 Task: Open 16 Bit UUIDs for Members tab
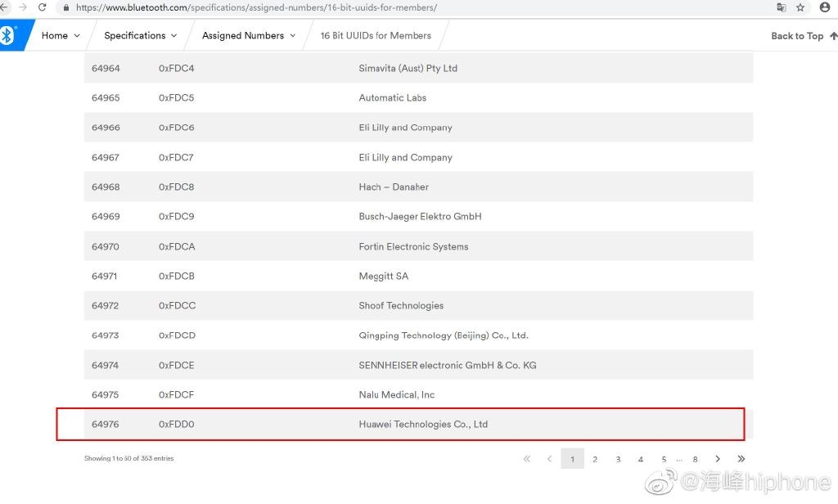(376, 36)
